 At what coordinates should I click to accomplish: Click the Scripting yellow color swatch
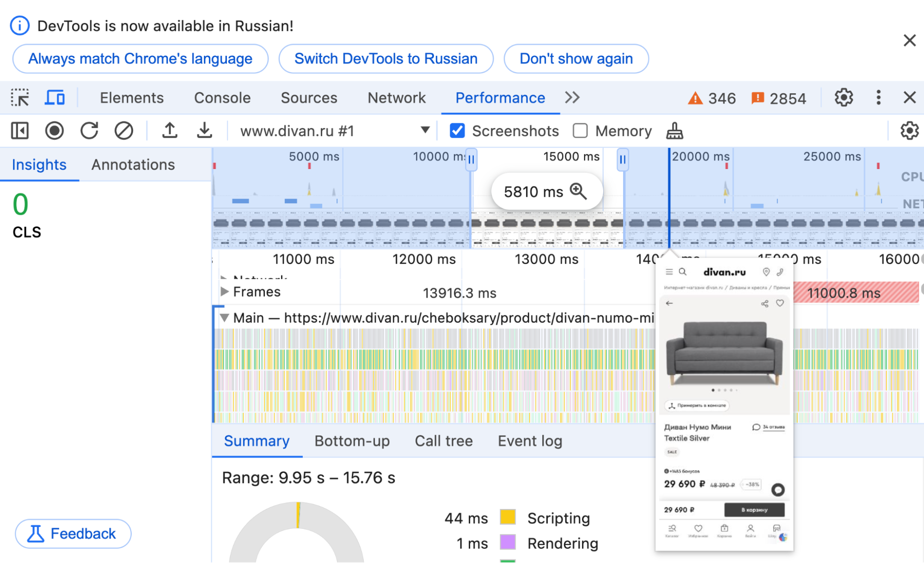point(508,517)
